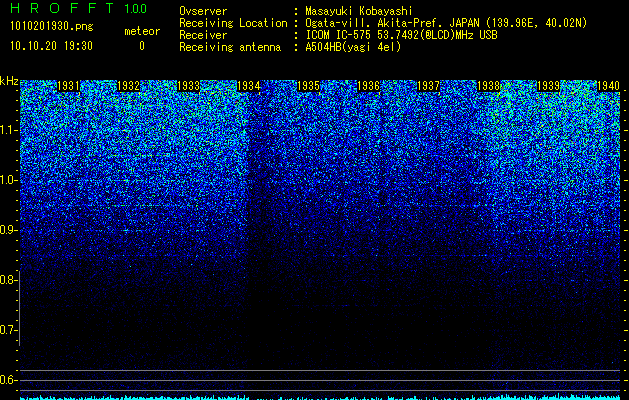Screen dimensions: 629x400
Task: Click the Receiver label
Action: [203, 35]
